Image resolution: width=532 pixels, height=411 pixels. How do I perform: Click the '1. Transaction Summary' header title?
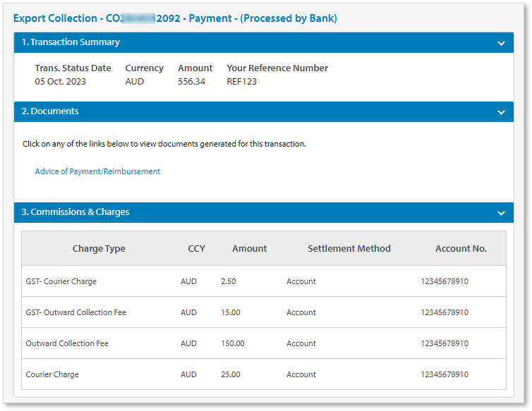click(x=71, y=42)
